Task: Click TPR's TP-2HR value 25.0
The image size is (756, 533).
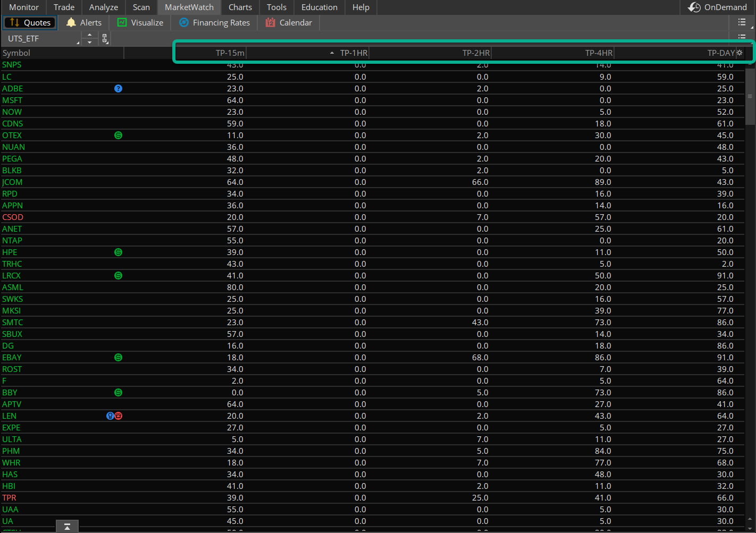Action: [480, 498]
